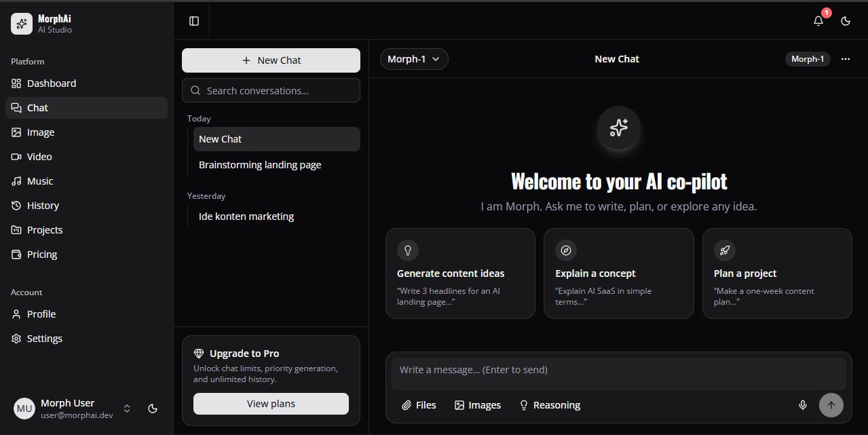868x435 pixels.
Task: Choose Plan a project card
Action: (x=777, y=273)
